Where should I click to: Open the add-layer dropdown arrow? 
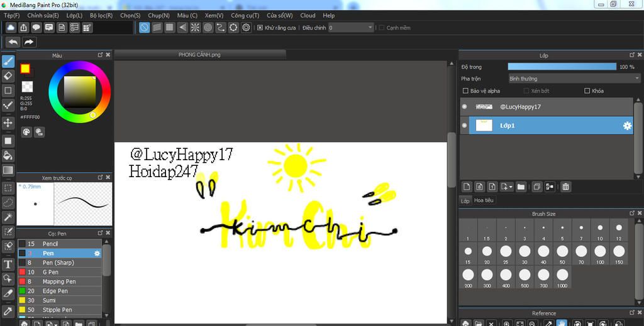click(511, 187)
